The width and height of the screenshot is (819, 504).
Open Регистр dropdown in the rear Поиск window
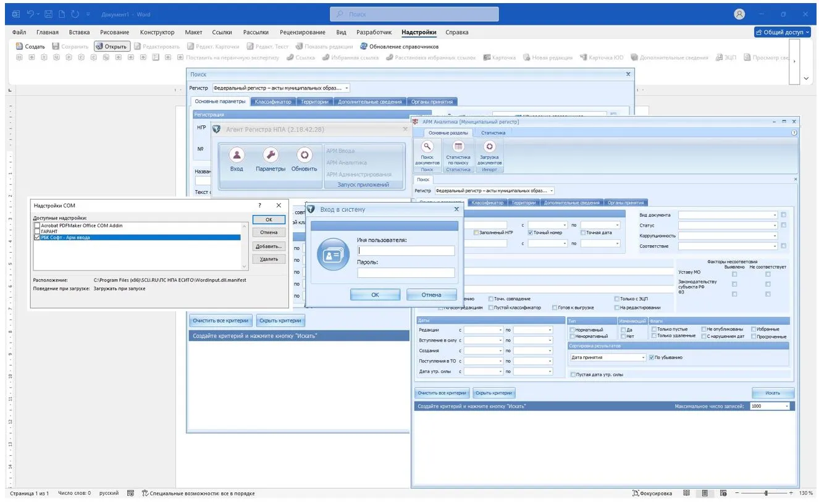point(347,88)
